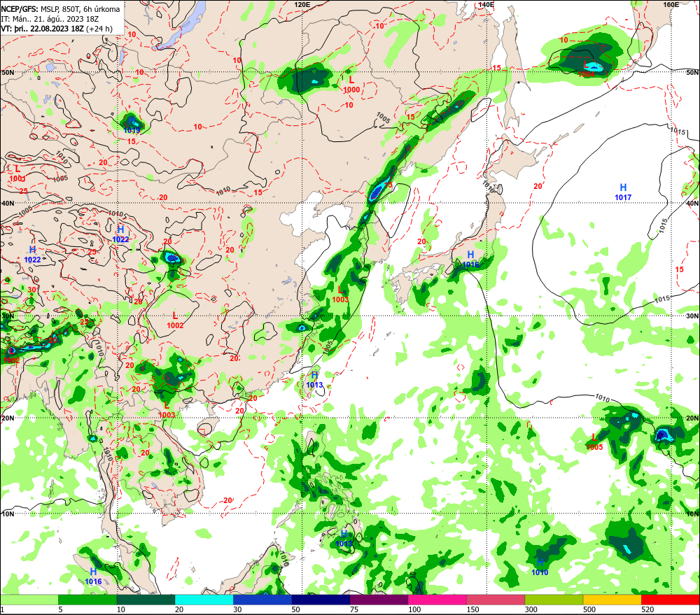This screenshot has width=700, height=615.
Task: Click the right 20N latitude label
Action: (x=692, y=418)
